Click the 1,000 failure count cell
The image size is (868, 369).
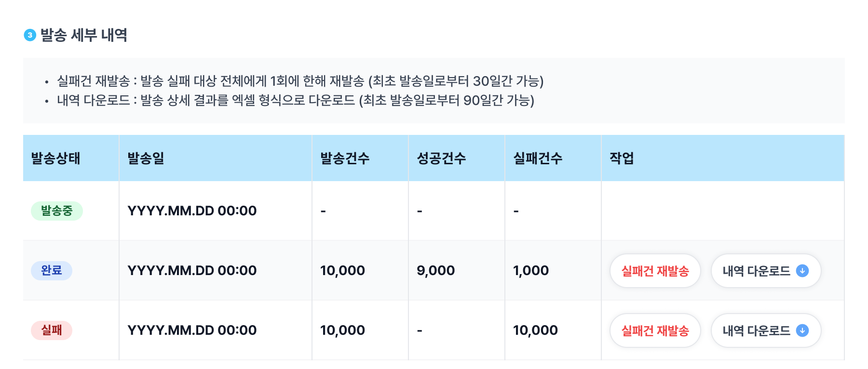531,271
